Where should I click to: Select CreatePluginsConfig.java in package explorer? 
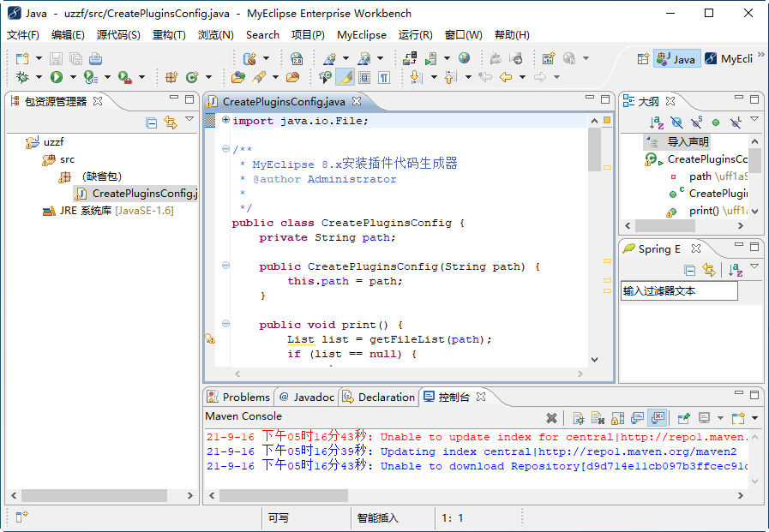[143, 194]
